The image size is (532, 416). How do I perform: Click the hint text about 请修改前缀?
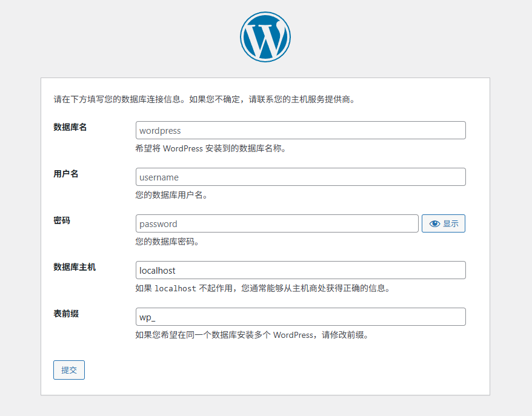pyautogui.click(x=252, y=335)
